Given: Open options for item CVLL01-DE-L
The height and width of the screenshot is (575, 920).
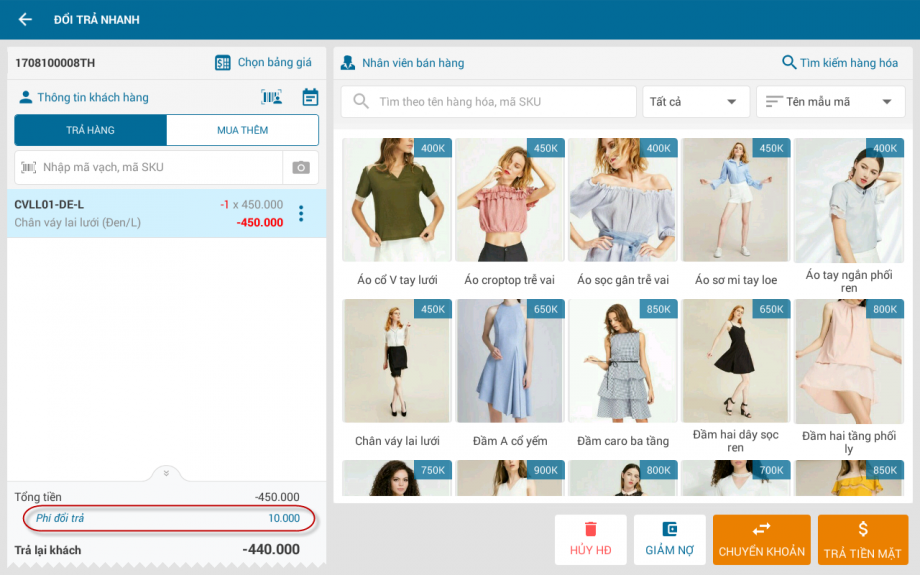Looking at the screenshot, I should click(301, 214).
